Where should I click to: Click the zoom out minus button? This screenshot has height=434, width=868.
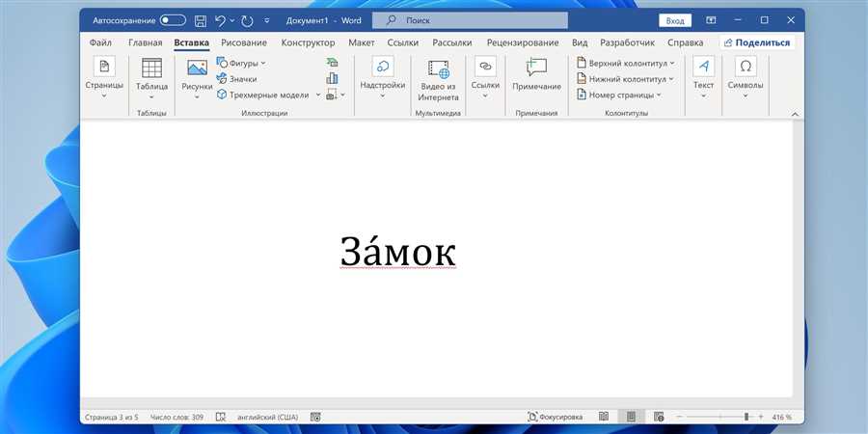tap(680, 417)
